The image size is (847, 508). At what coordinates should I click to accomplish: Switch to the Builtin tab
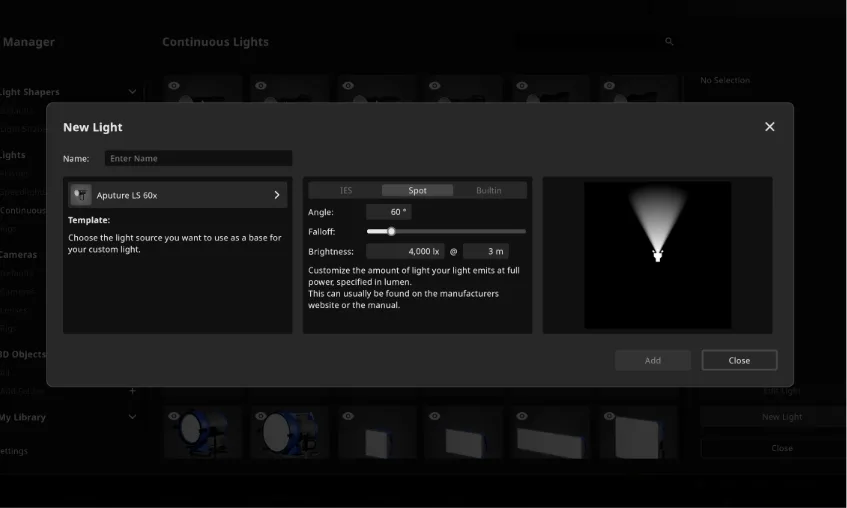point(489,190)
